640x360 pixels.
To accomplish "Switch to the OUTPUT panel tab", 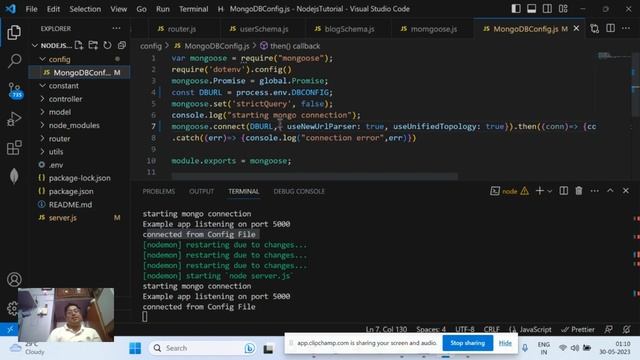I will pyautogui.click(x=201, y=191).
